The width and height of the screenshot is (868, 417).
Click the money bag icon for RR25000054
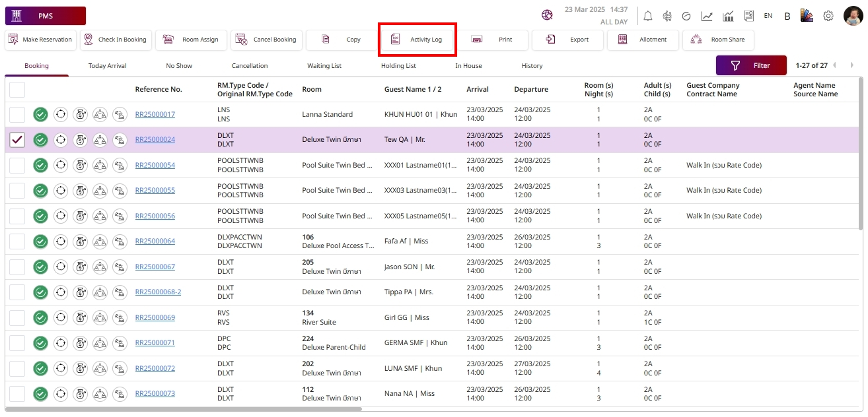coord(80,165)
